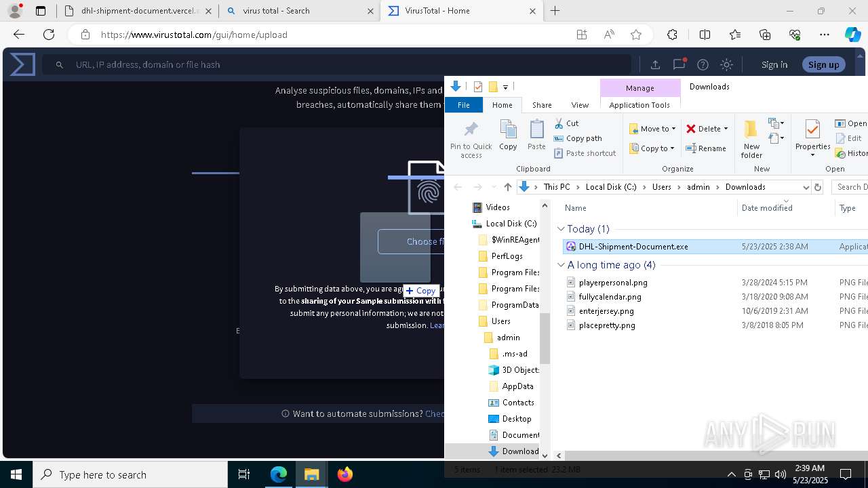Open Firefox from the taskbar
Screen dimensions: 868x488
[x=345, y=474]
